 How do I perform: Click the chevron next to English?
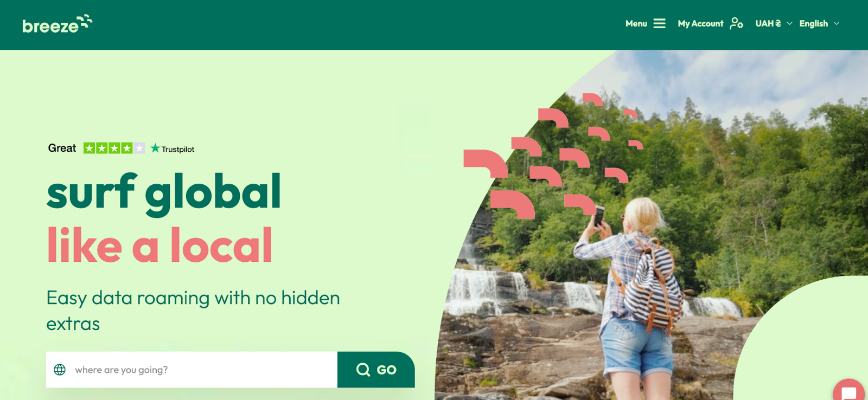click(837, 24)
